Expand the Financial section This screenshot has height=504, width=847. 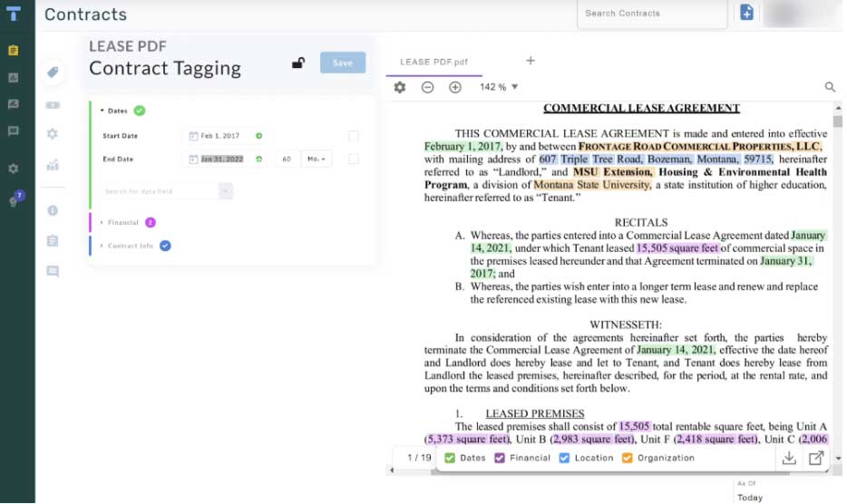122,222
